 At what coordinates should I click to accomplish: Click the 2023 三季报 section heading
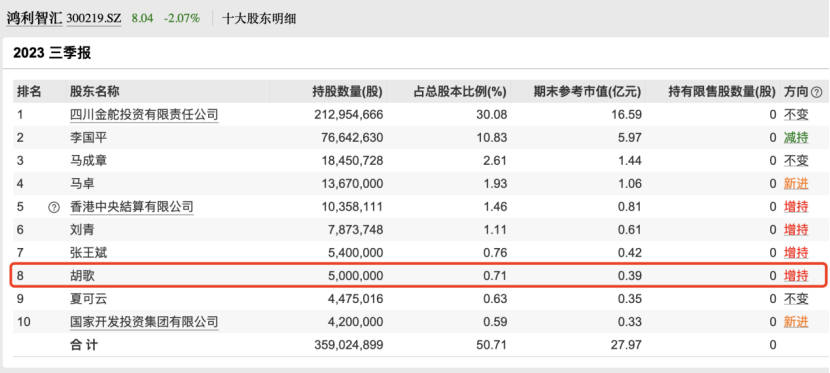[x=52, y=53]
